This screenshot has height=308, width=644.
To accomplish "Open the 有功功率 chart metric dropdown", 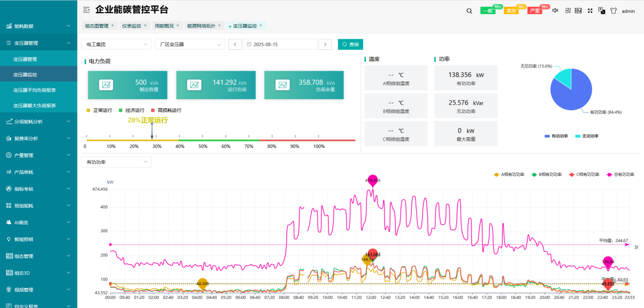I will [x=116, y=162].
